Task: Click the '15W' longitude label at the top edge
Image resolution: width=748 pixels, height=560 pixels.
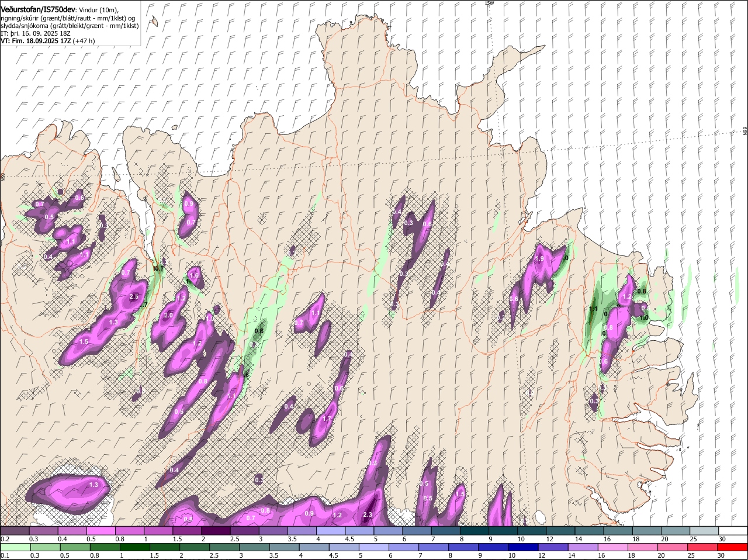Action: [x=489, y=3]
